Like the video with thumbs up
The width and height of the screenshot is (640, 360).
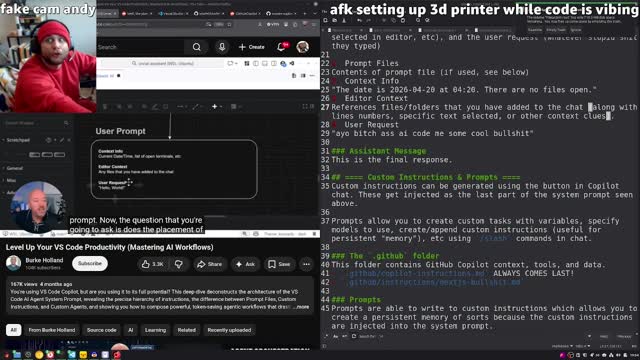coord(153,264)
